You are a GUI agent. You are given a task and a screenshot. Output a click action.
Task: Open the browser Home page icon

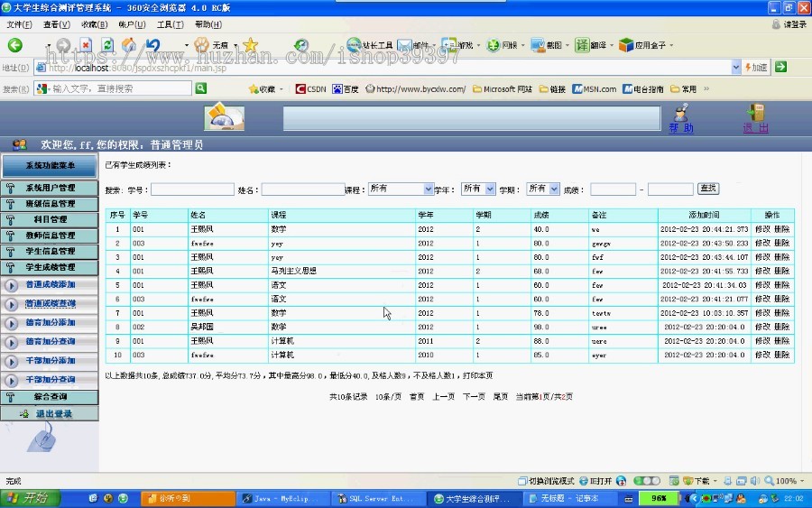(x=129, y=46)
